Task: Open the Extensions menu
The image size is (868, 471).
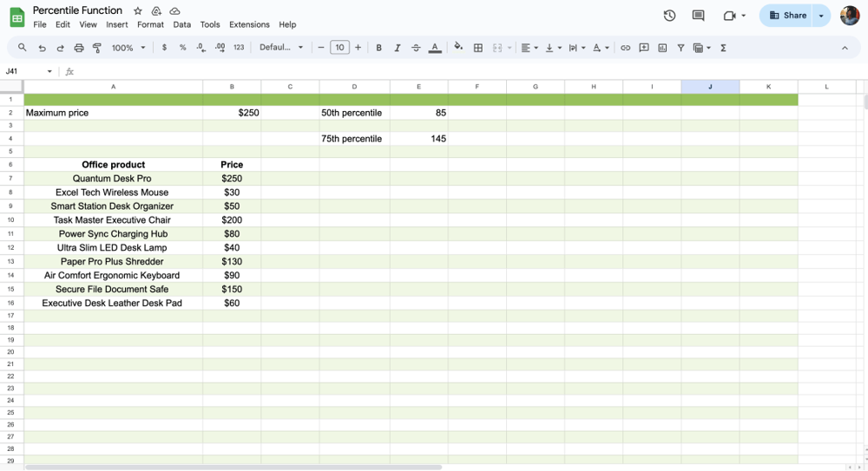Action: pos(249,24)
